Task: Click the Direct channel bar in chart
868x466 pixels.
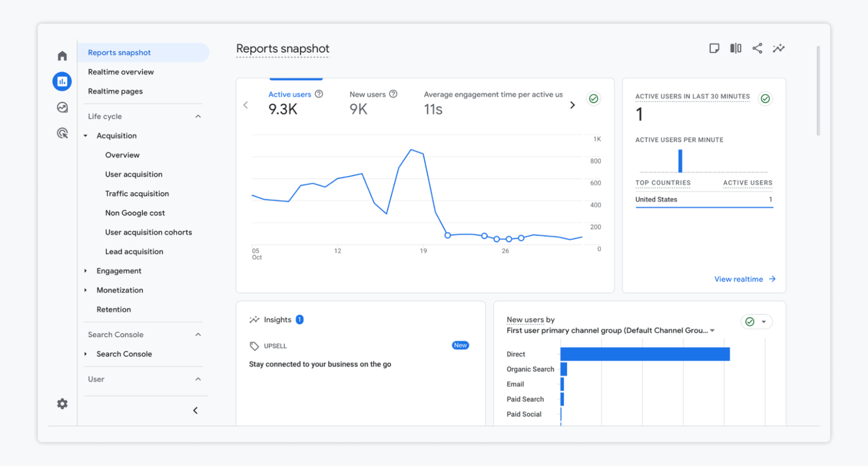Action: (x=645, y=354)
